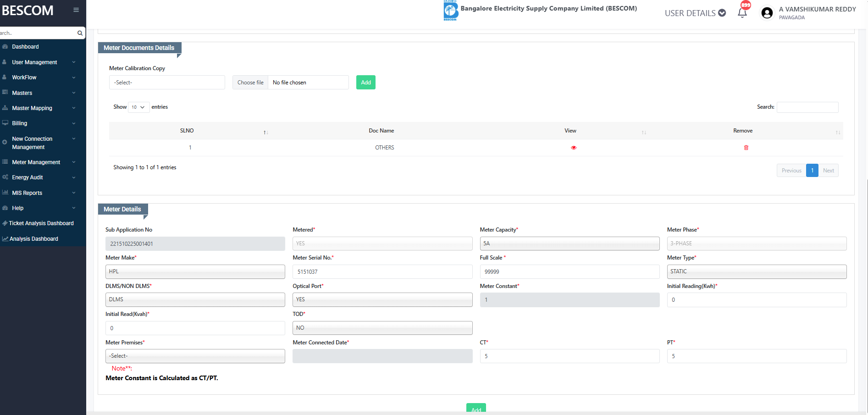Click the BESCOM logo in header
Viewport: 868px width, 415px height.
451,10
